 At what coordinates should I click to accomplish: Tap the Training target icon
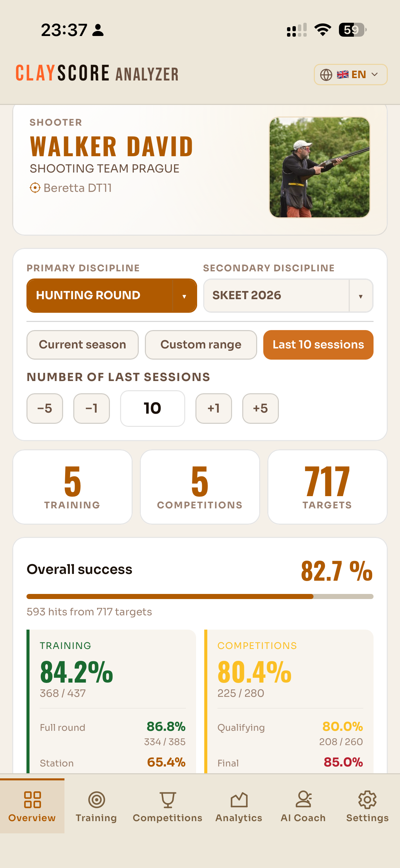tap(96, 799)
